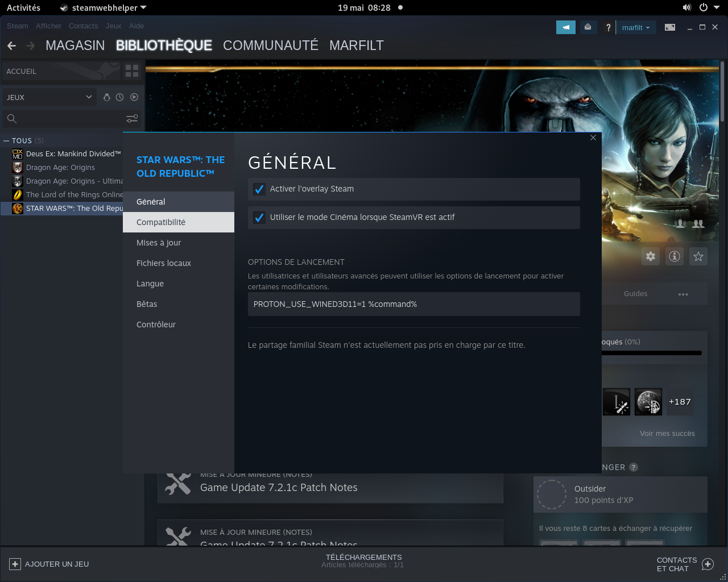Go to the COMMUNAUTÉ tab
This screenshot has width=728, height=582.
(x=271, y=45)
